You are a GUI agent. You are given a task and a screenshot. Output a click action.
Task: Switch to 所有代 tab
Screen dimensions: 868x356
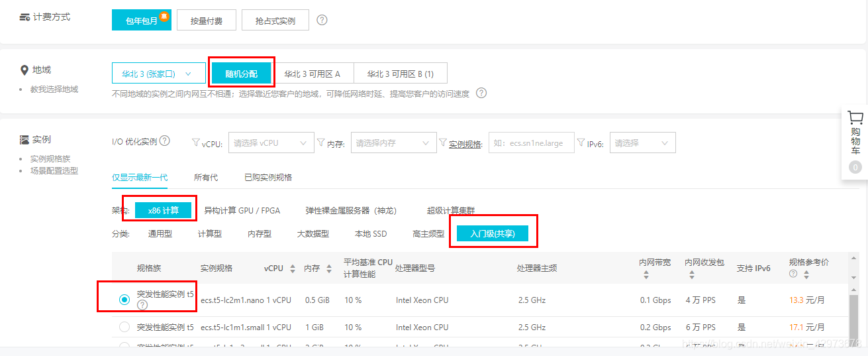pyautogui.click(x=206, y=178)
